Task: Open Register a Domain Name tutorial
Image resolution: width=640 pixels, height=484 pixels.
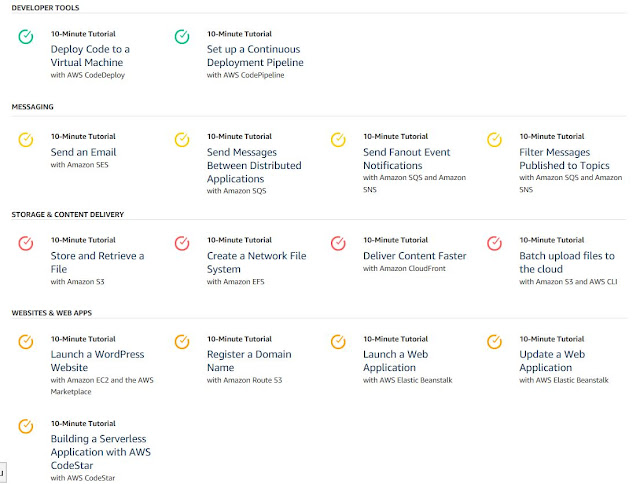Action: 249,361
